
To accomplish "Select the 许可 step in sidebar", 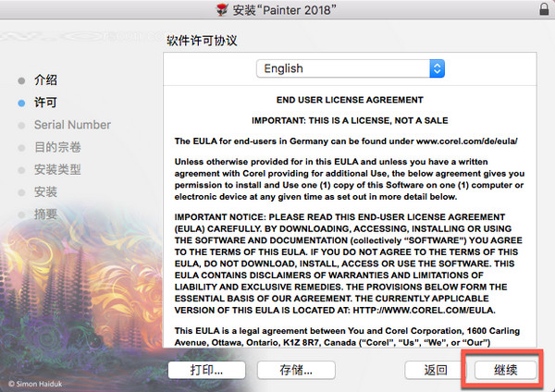I will coord(45,103).
